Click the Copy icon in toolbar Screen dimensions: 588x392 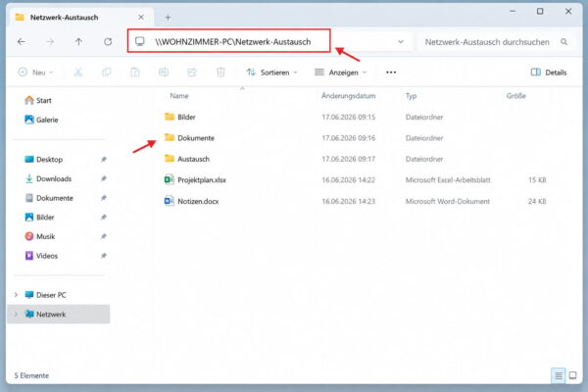(107, 72)
